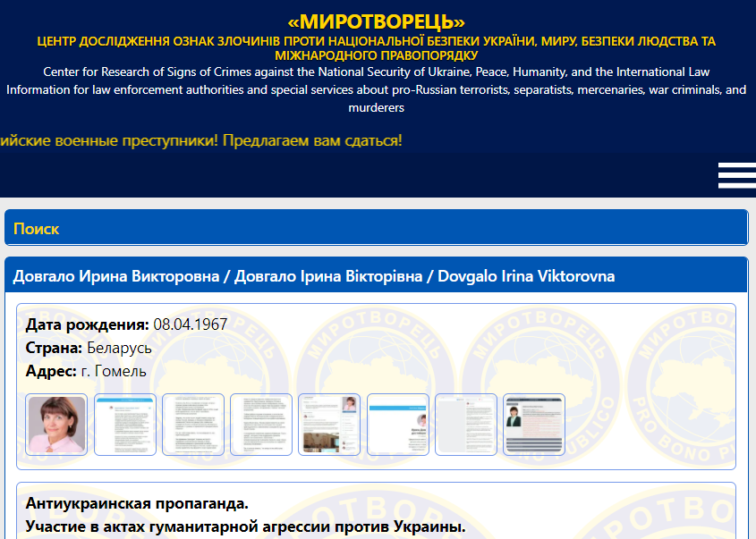Select the fourth text-page thumbnail
The width and height of the screenshot is (756, 539).
(260, 425)
